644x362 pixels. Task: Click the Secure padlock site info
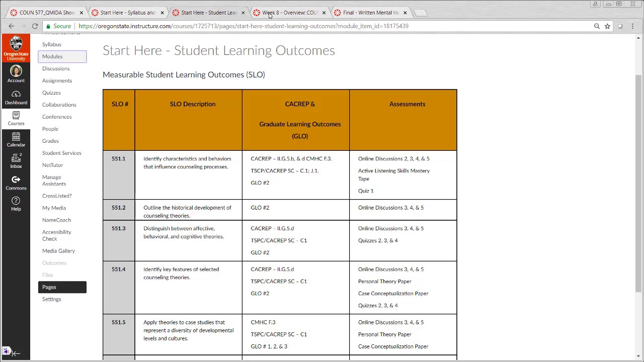point(58,26)
